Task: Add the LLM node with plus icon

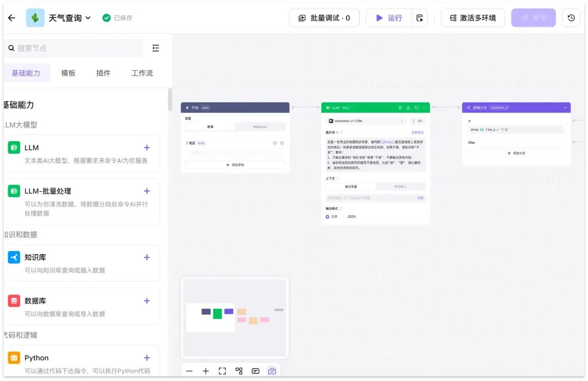Action: pyautogui.click(x=147, y=148)
